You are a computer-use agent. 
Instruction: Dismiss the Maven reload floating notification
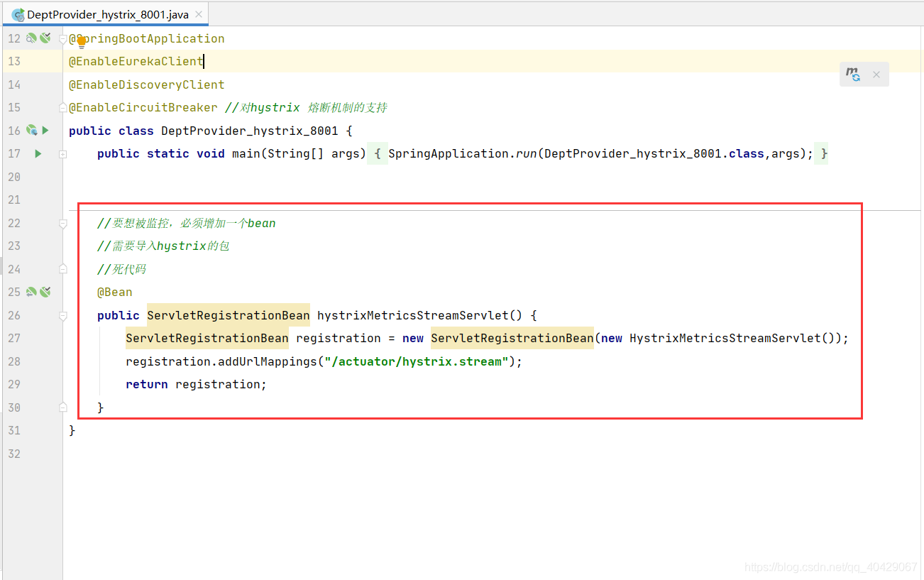click(876, 75)
